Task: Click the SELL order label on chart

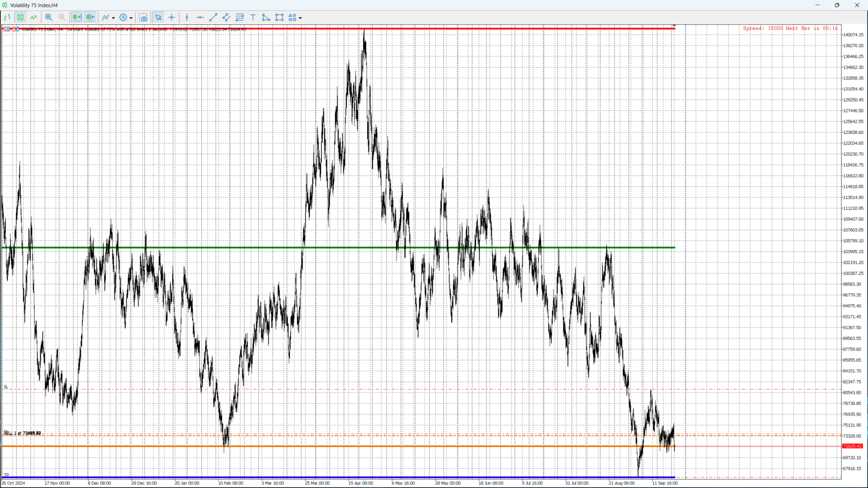Action: click(22, 433)
